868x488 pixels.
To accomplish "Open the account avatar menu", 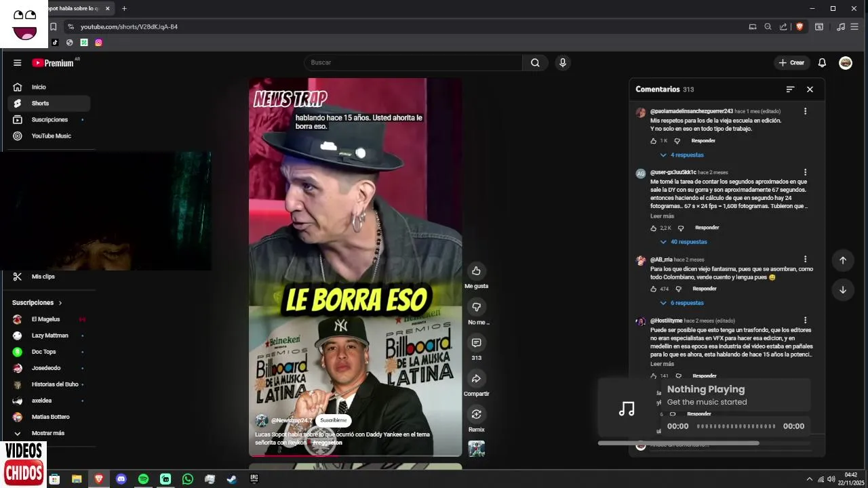I will 846,62.
